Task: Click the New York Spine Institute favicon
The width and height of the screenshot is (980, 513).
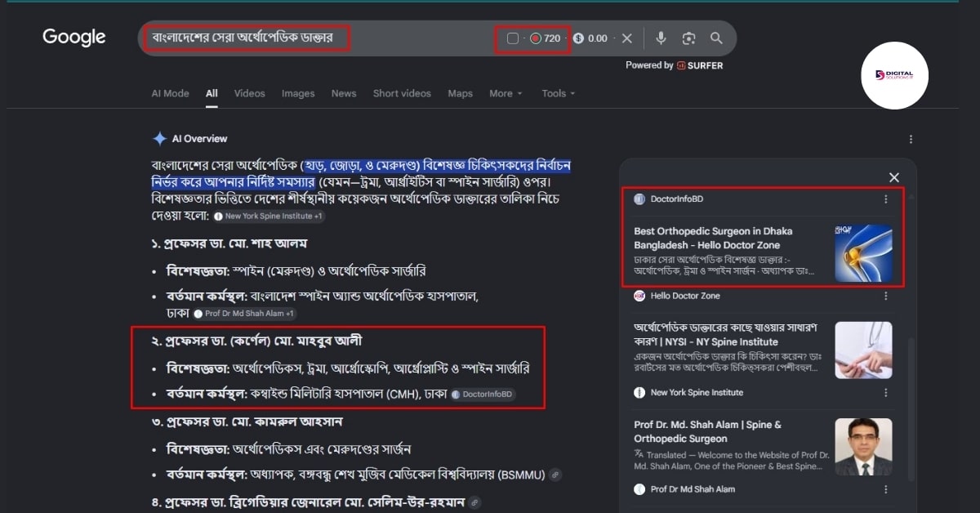Action: click(x=639, y=393)
